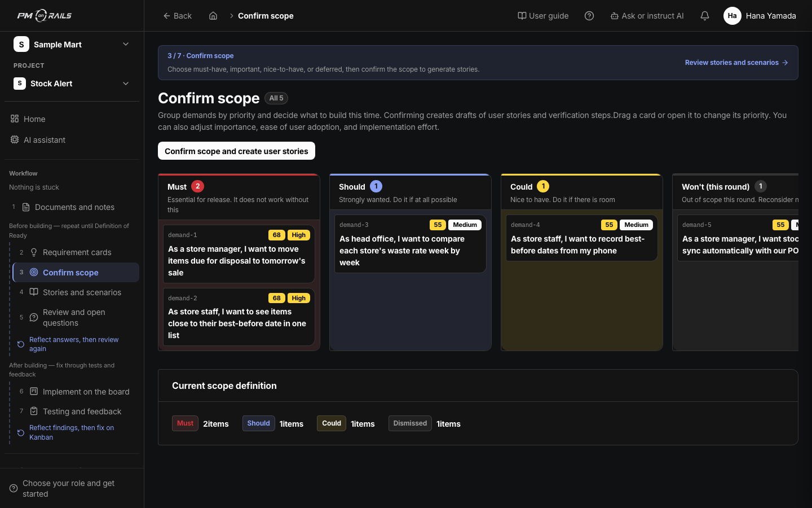Open Stories and scenarios step

76,292
